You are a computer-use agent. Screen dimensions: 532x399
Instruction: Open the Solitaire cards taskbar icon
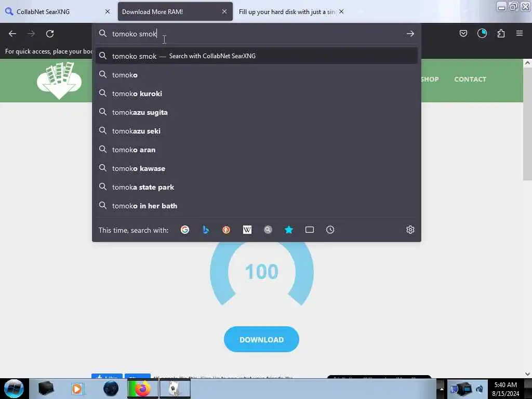tap(175, 389)
